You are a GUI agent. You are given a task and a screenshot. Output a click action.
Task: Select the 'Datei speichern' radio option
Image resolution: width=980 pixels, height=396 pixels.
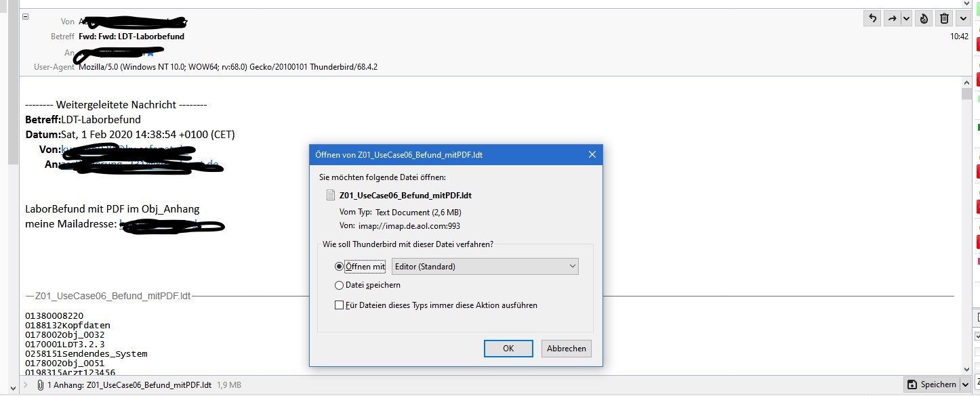[x=340, y=285]
